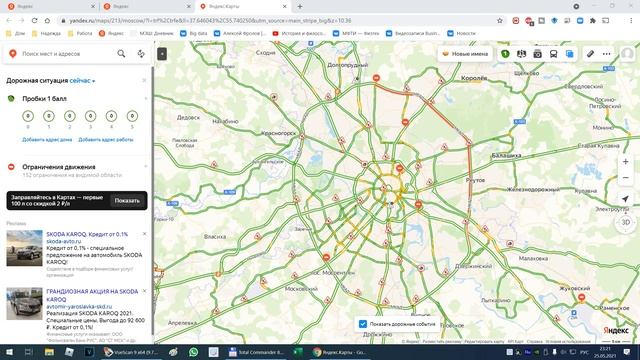This screenshot has height=360, width=640.
Task: Open Chrome three-dot main menu
Action: tap(631, 20)
